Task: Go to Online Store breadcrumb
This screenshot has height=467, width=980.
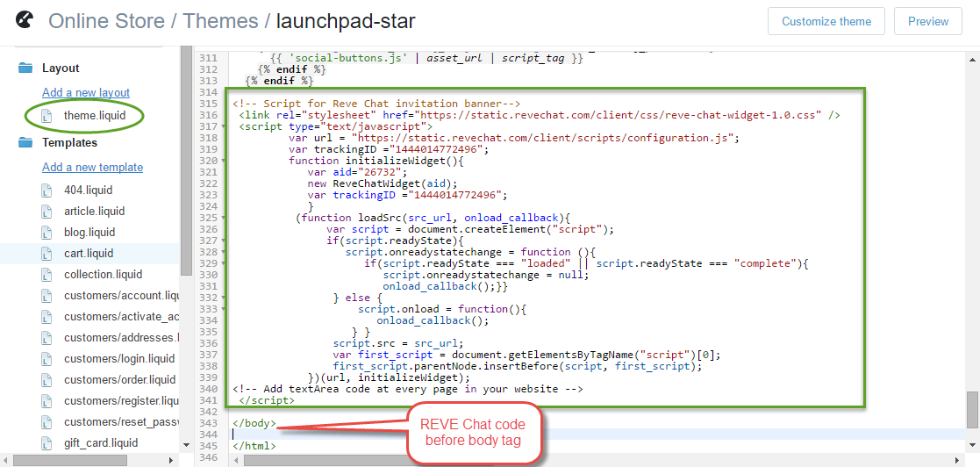Action: (x=106, y=21)
